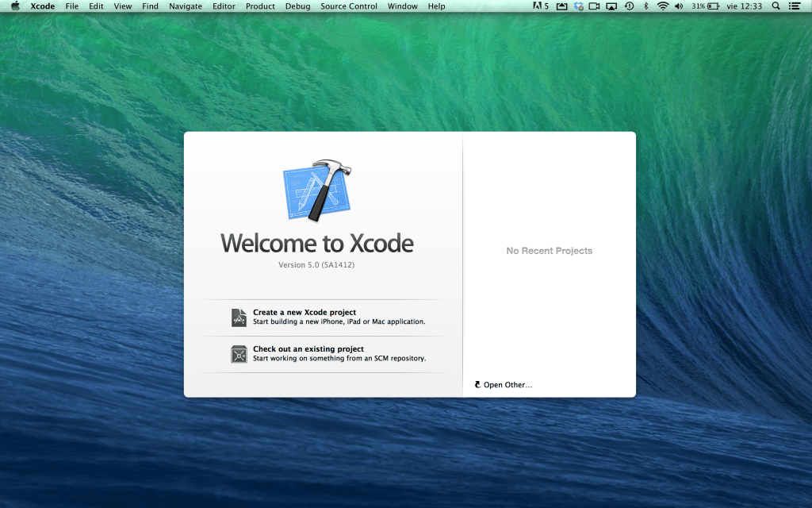Open the File menu
Viewport: 812px width, 508px height.
[72, 6]
